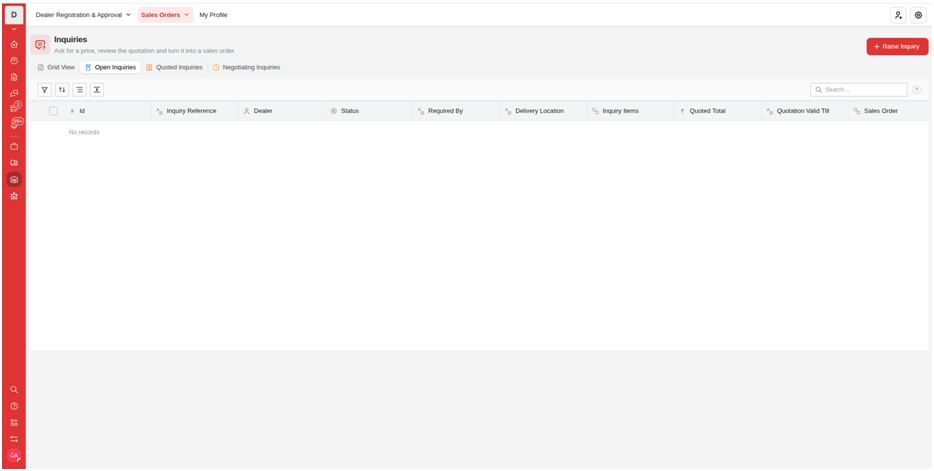Click the Sales Order column header
The image size is (934, 471).
point(888,111)
